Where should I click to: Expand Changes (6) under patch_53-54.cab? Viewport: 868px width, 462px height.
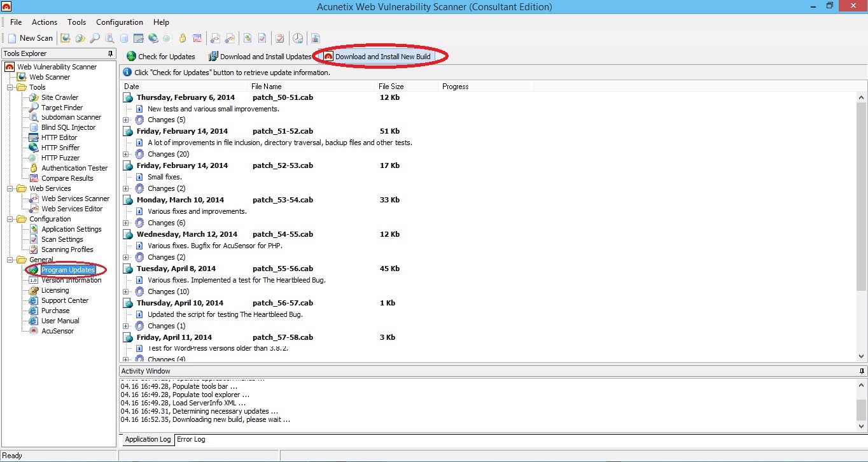pyautogui.click(x=125, y=223)
